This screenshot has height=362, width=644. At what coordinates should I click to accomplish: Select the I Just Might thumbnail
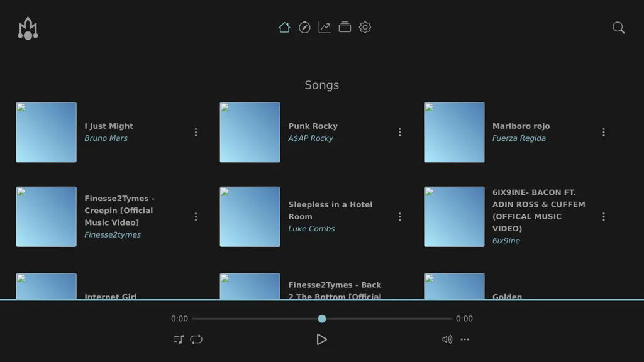coord(47,132)
